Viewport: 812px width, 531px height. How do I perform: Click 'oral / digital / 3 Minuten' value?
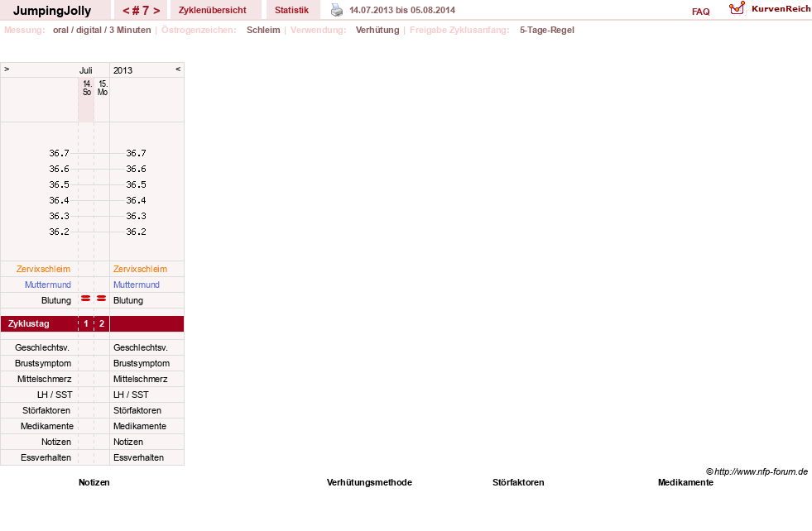pyautogui.click(x=102, y=30)
